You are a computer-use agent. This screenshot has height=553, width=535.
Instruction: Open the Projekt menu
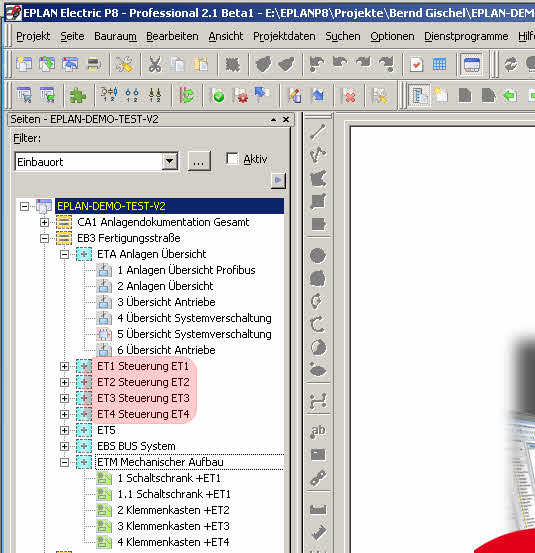click(33, 36)
